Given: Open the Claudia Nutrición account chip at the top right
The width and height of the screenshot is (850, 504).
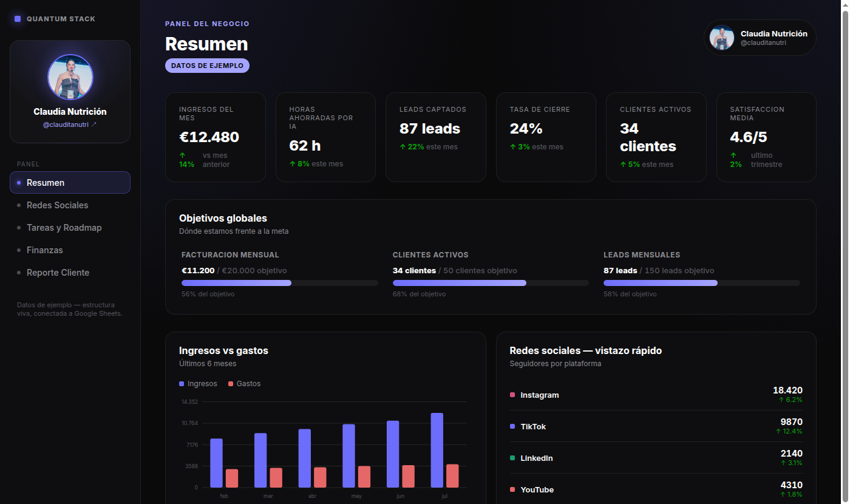Looking at the screenshot, I should pos(760,38).
